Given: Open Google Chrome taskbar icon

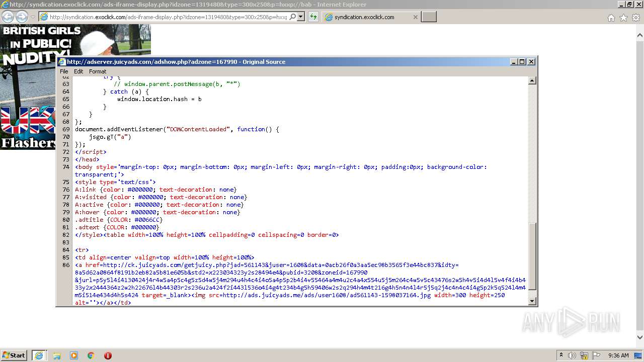Looking at the screenshot, I should pyautogui.click(x=91, y=355).
